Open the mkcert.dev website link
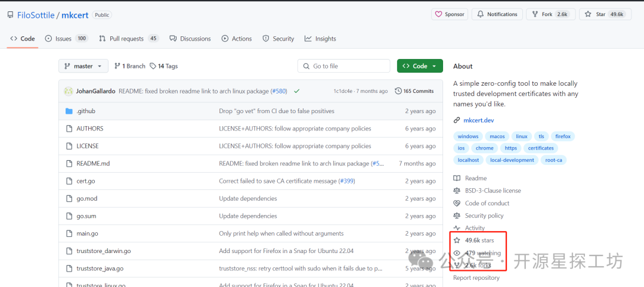The width and height of the screenshot is (644, 287). [478, 120]
